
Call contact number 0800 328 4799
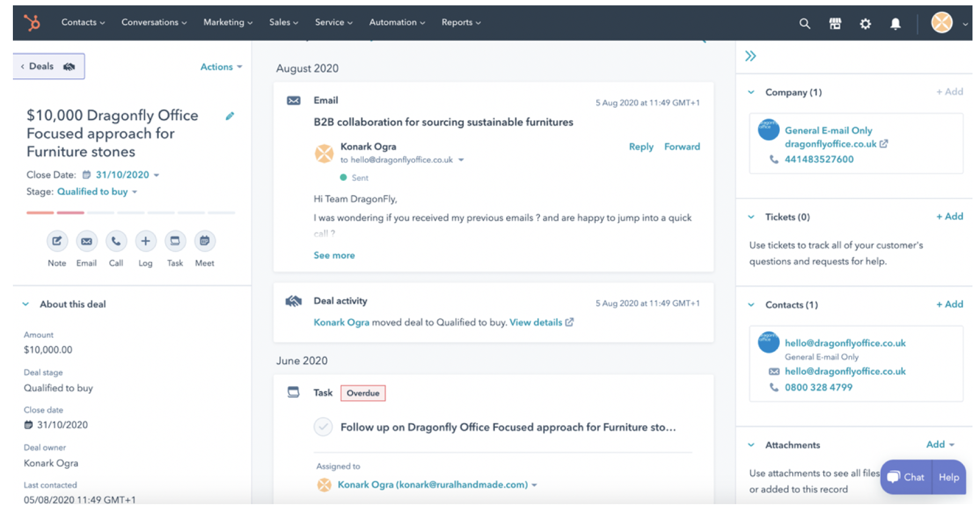(x=818, y=387)
